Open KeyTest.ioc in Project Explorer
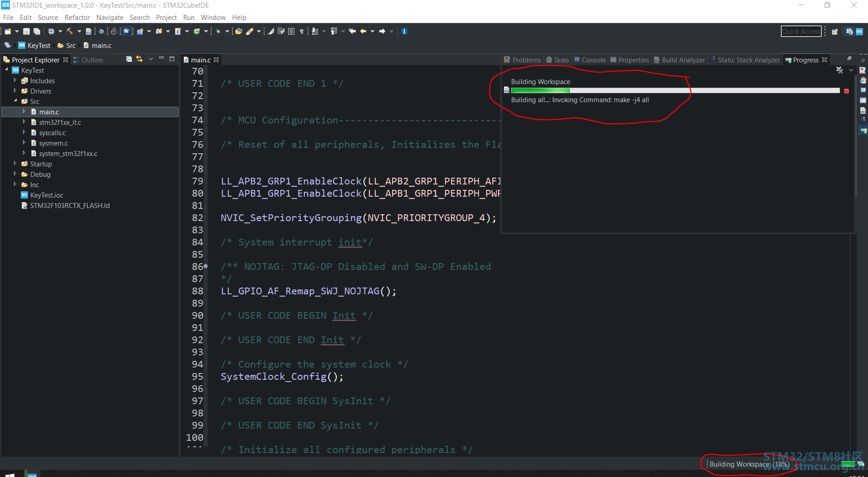This screenshot has height=477, width=868. click(x=47, y=195)
